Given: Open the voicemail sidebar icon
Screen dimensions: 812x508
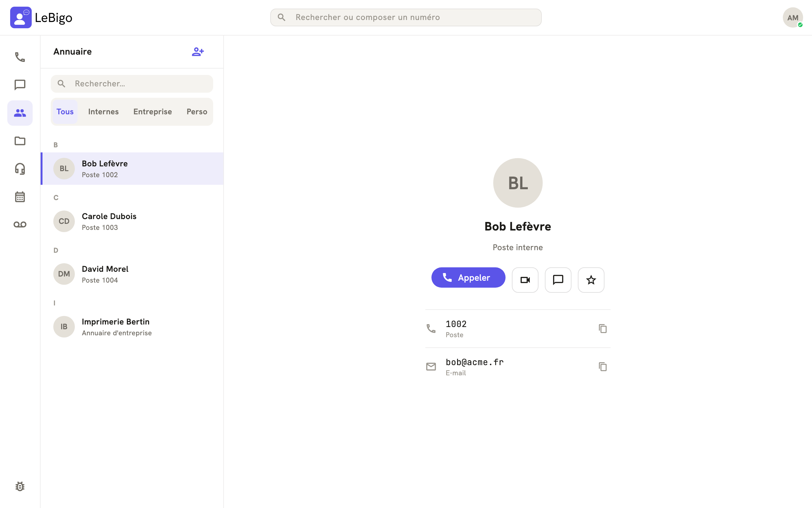Looking at the screenshot, I should [20, 224].
